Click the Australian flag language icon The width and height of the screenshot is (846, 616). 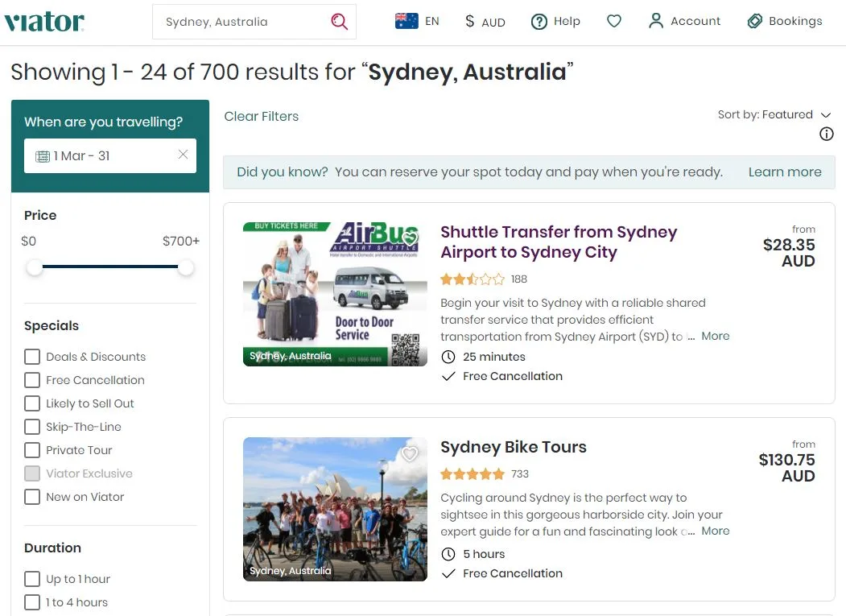pos(406,22)
